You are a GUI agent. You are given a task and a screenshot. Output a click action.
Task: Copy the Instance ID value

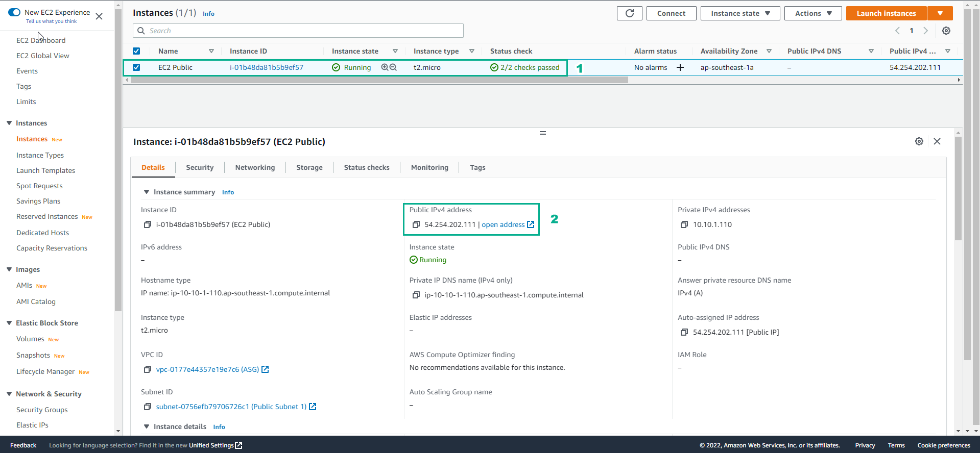coord(148,224)
